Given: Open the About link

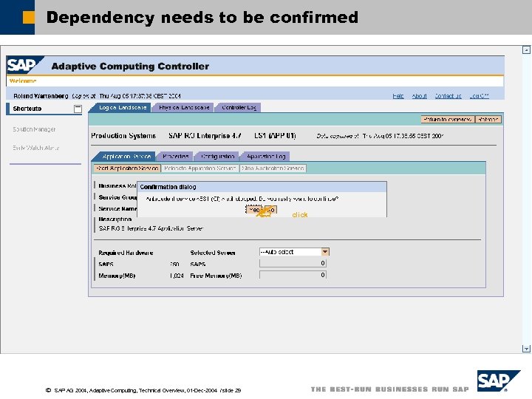Looking at the screenshot, I should 420,96.
